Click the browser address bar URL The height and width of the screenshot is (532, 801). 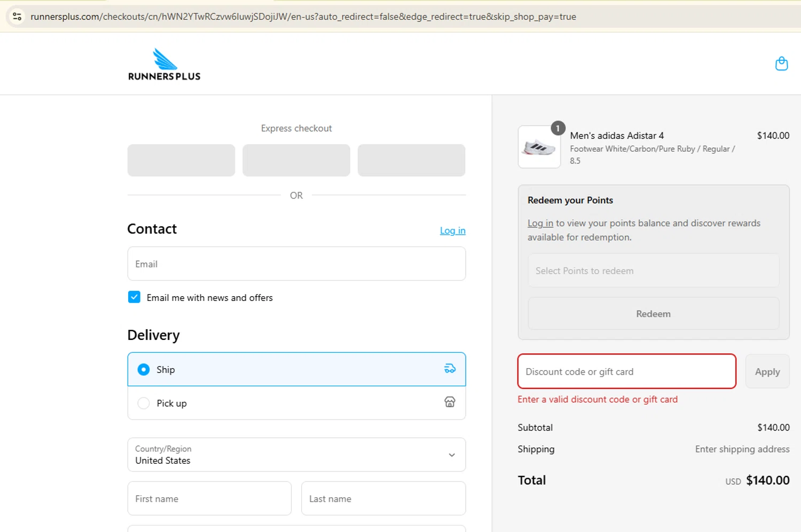coord(303,17)
